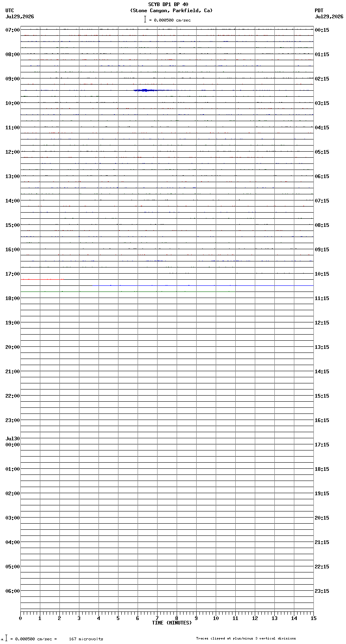Click the 11:00 UTC time label
This screenshot has width=346, height=644.
[x=13, y=128]
